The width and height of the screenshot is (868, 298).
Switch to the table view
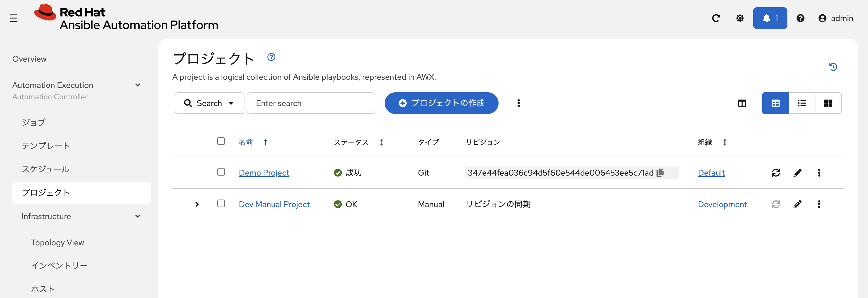click(x=775, y=103)
